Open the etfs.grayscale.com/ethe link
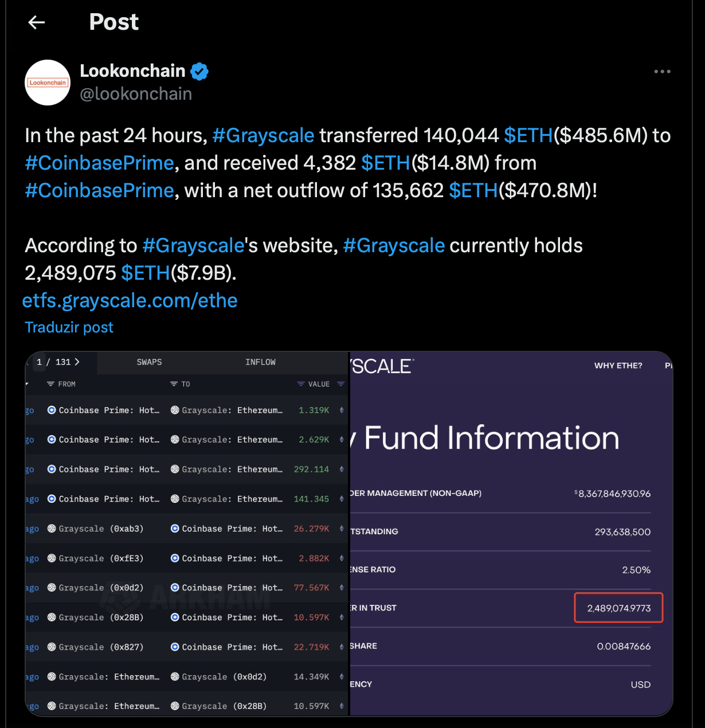This screenshot has height=728, width=705. (x=130, y=300)
